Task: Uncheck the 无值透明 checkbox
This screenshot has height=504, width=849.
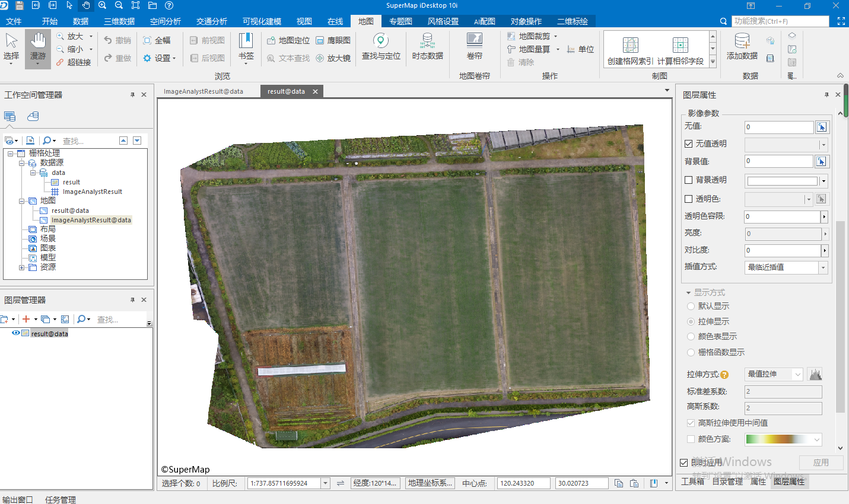Action: tap(689, 143)
